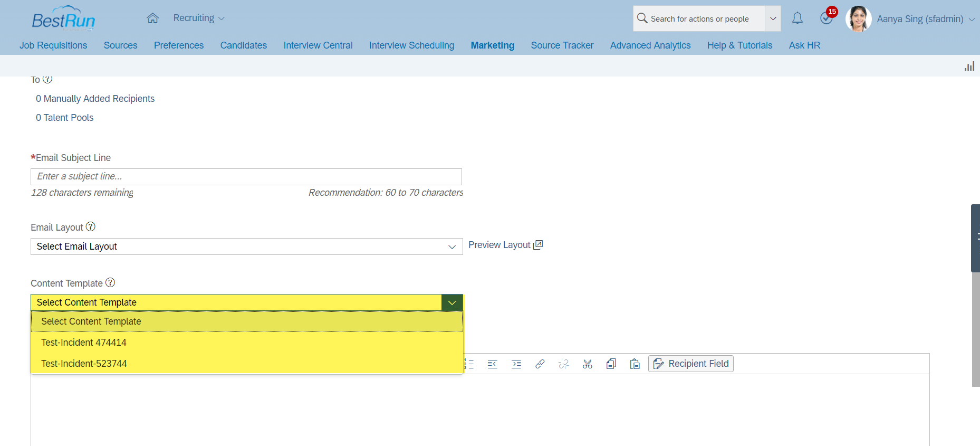This screenshot has width=980, height=446.
Task: Click inside the email body editor area
Action: tap(480, 410)
